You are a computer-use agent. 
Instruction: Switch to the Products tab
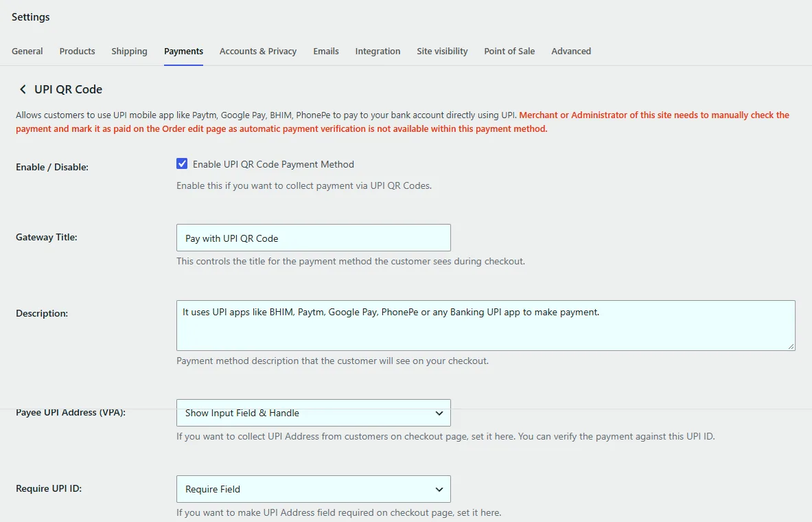pyautogui.click(x=77, y=51)
